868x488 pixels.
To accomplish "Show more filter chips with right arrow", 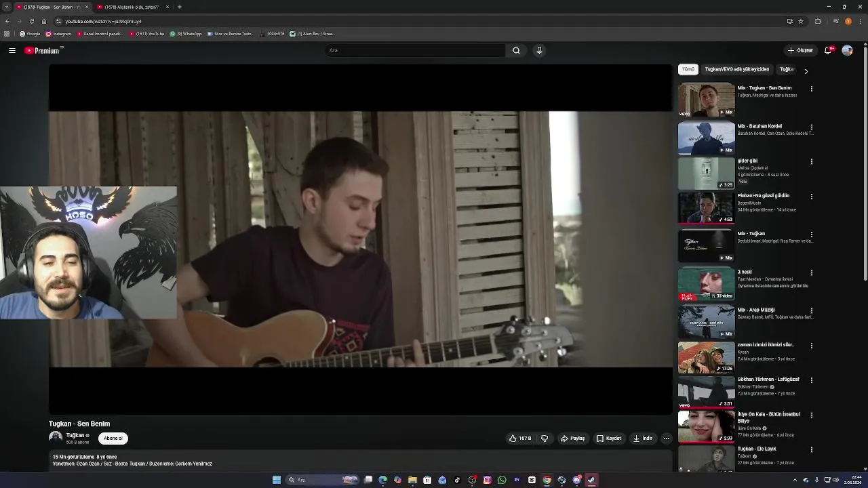I will click(806, 70).
